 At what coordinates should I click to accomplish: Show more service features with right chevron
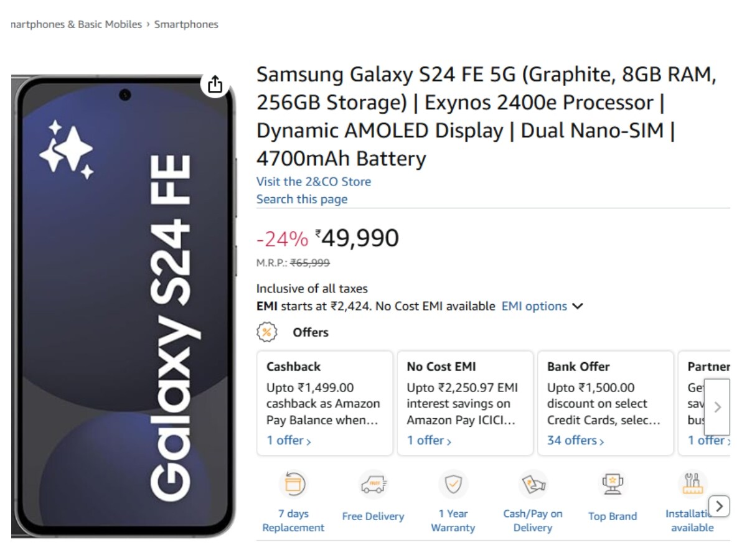(x=719, y=506)
